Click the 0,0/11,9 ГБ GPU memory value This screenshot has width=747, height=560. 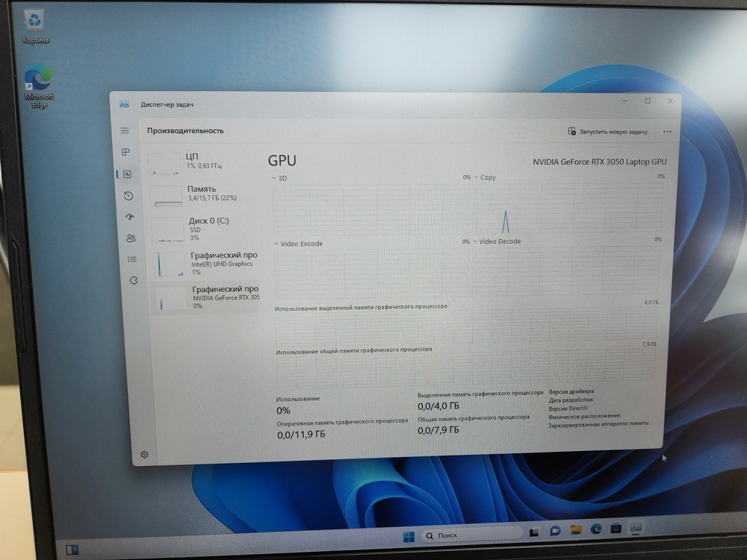coord(301,435)
